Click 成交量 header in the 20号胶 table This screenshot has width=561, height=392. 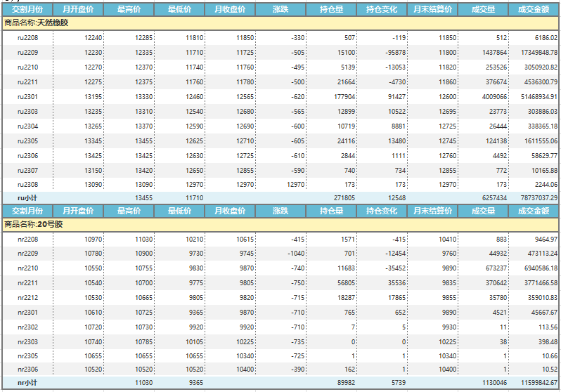(483, 211)
